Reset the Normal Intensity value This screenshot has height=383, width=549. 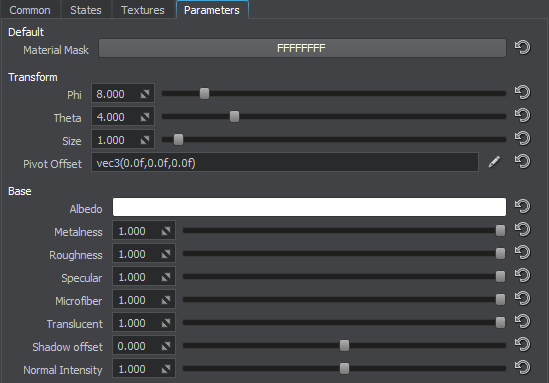522,368
